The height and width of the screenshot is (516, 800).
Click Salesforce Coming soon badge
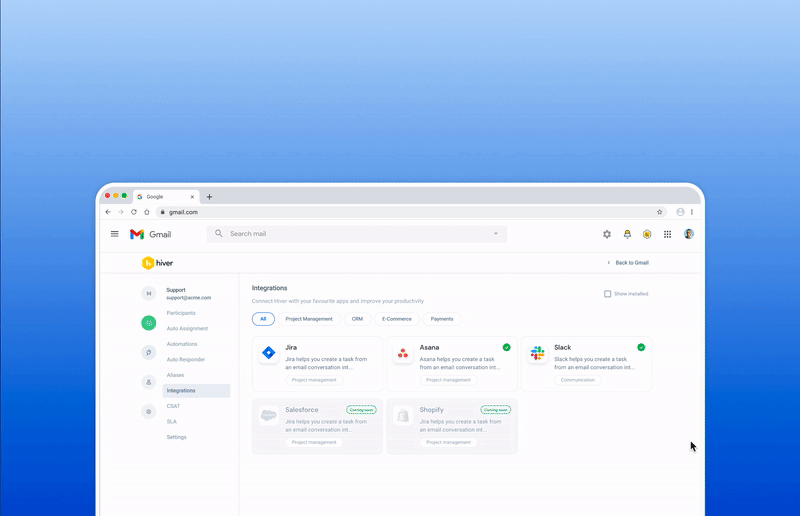coord(361,410)
